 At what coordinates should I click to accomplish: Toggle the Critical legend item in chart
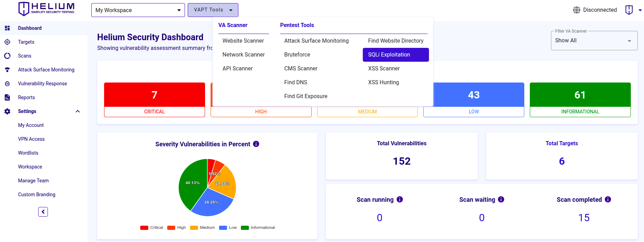coord(152,228)
